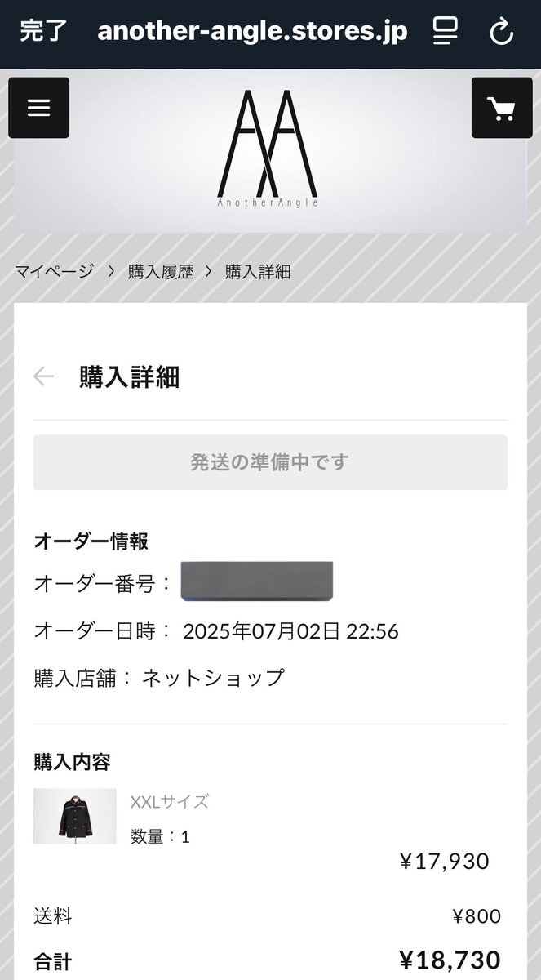This screenshot has height=980, width=541.
Task: Tap the back arrow beside 購入詳細
Action: [x=43, y=376]
